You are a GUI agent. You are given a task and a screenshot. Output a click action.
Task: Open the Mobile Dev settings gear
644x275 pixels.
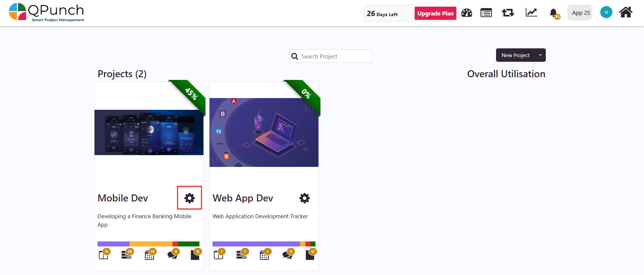[x=190, y=198]
